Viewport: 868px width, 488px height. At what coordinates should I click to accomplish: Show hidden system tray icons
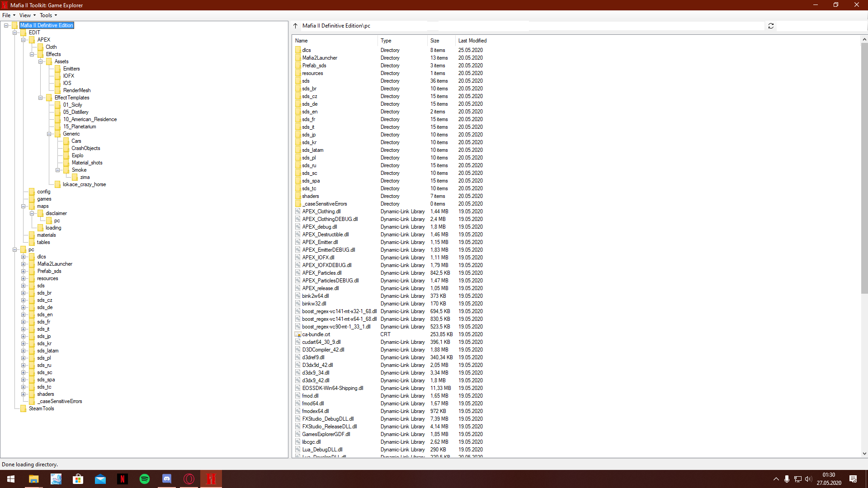[776, 479]
